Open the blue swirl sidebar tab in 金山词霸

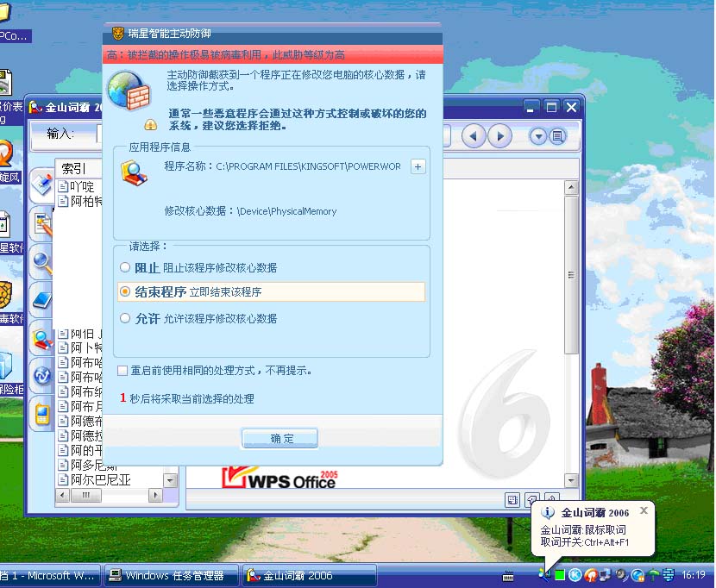coord(42,376)
